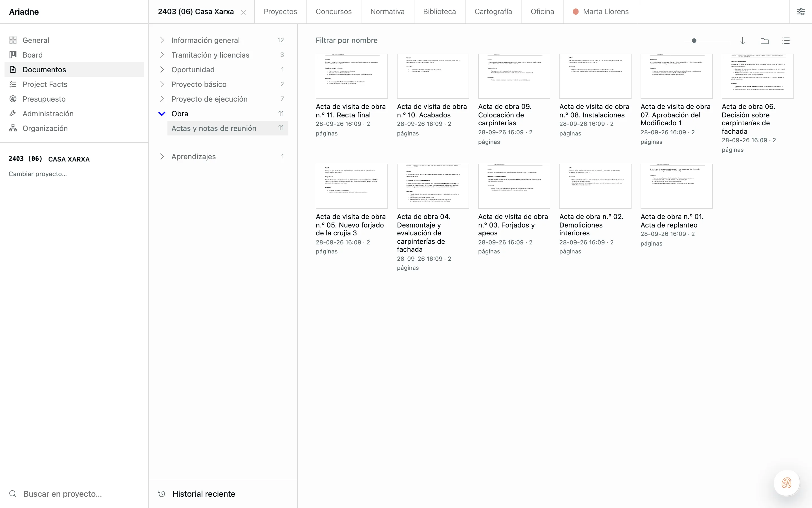Open the Normativa tab
The image size is (812, 508).
tap(387, 11)
